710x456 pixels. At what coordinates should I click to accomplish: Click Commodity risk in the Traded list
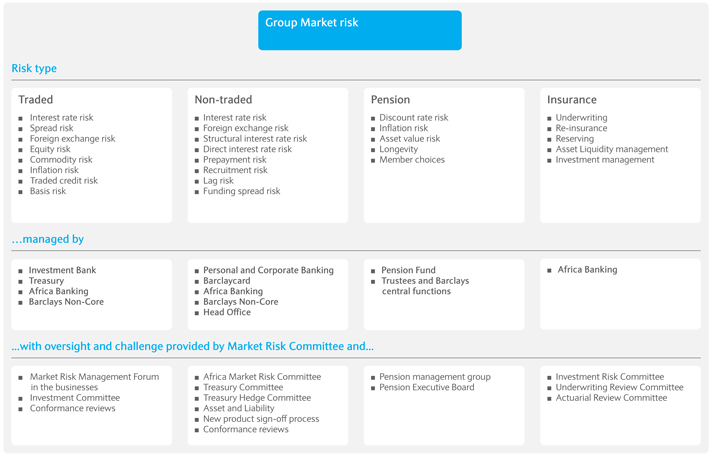tap(61, 159)
